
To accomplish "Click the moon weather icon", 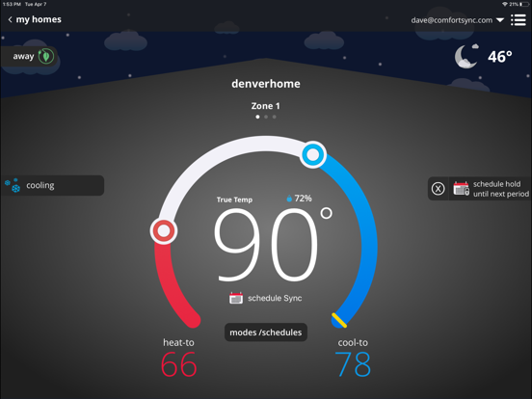I will point(466,56).
